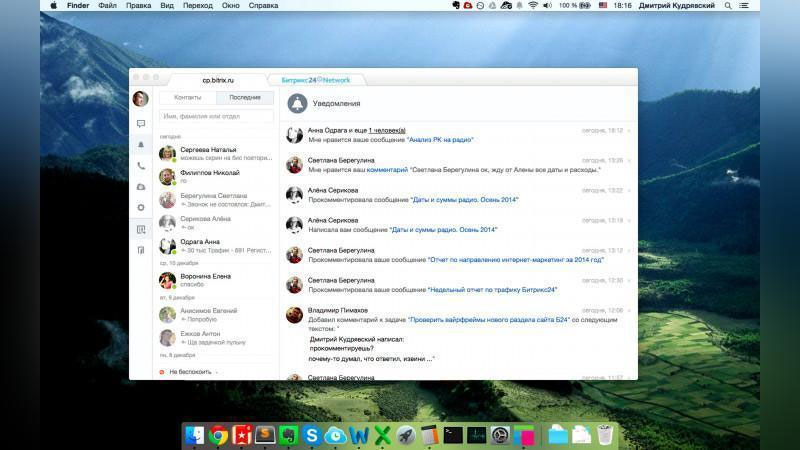This screenshot has height=450, width=800.
Task: Open link "Недельный отчет по трафику Битрикс24"
Action: [493, 290]
